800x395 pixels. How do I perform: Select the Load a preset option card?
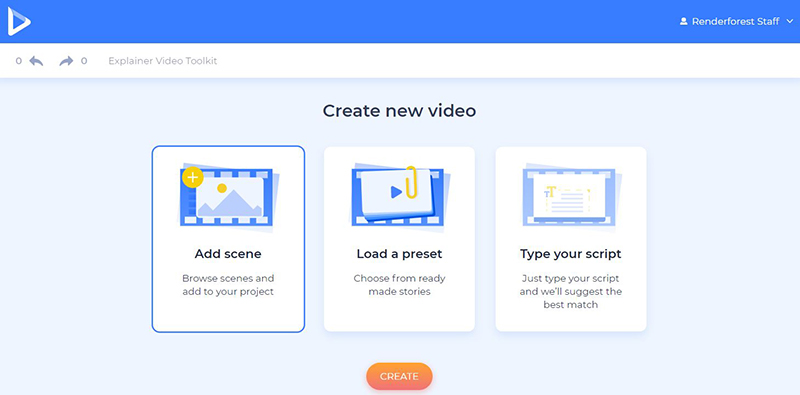point(399,239)
